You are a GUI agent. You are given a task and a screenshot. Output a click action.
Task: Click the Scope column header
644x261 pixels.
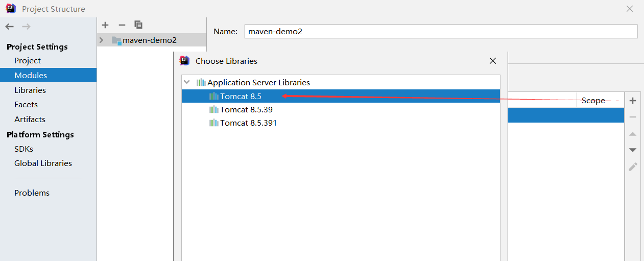pos(593,101)
